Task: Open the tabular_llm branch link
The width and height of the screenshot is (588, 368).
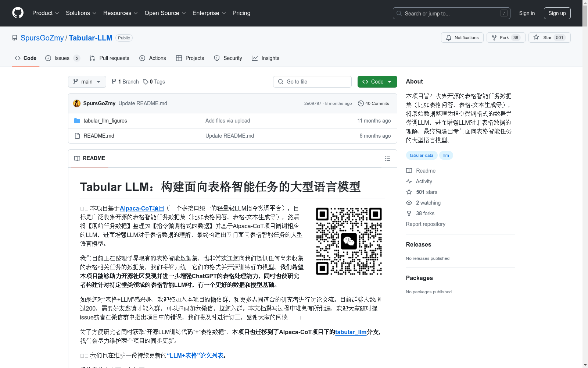Action: click(x=351, y=332)
